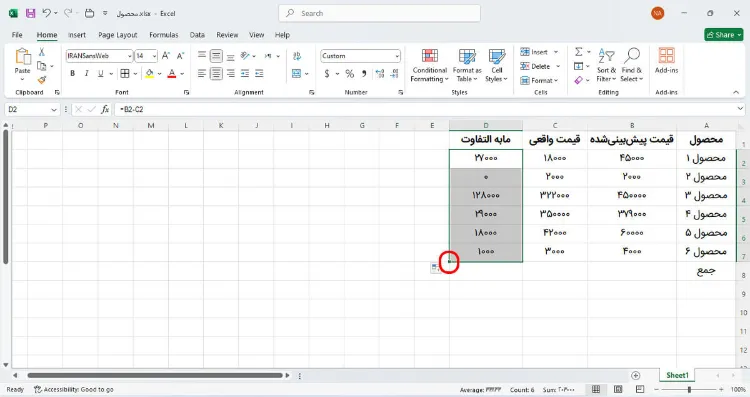Screen dimensions: 750x397
Task: Click the Paste clipboard icon
Action: pos(22,56)
